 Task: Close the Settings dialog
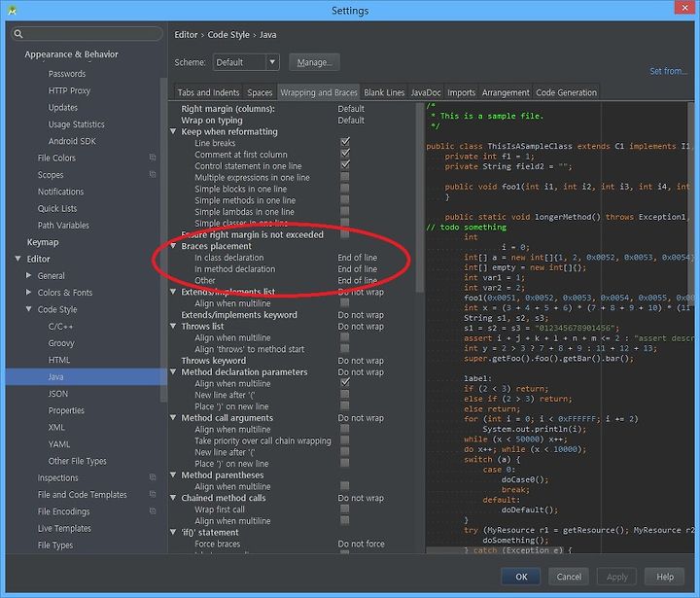point(684,8)
